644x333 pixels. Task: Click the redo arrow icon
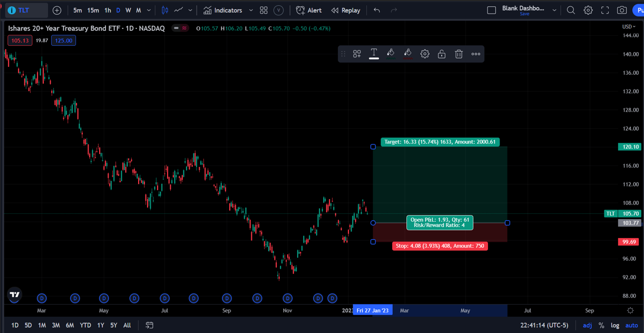click(394, 10)
